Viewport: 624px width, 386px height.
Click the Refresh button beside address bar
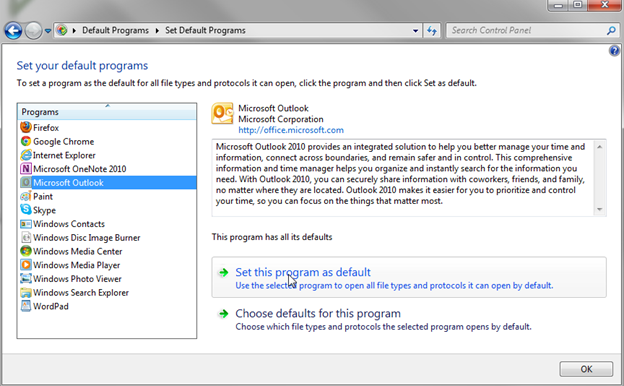click(432, 31)
